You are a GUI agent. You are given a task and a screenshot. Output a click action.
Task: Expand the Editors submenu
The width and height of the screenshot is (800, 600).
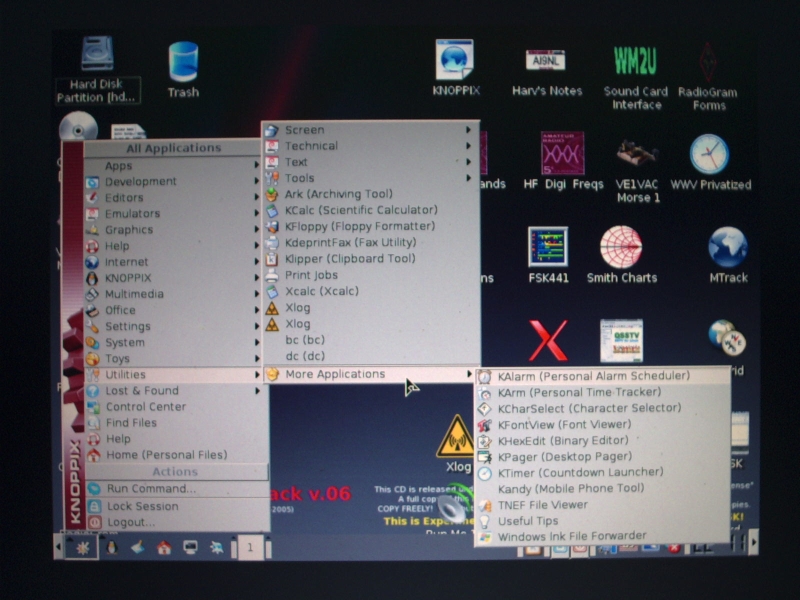click(172, 197)
